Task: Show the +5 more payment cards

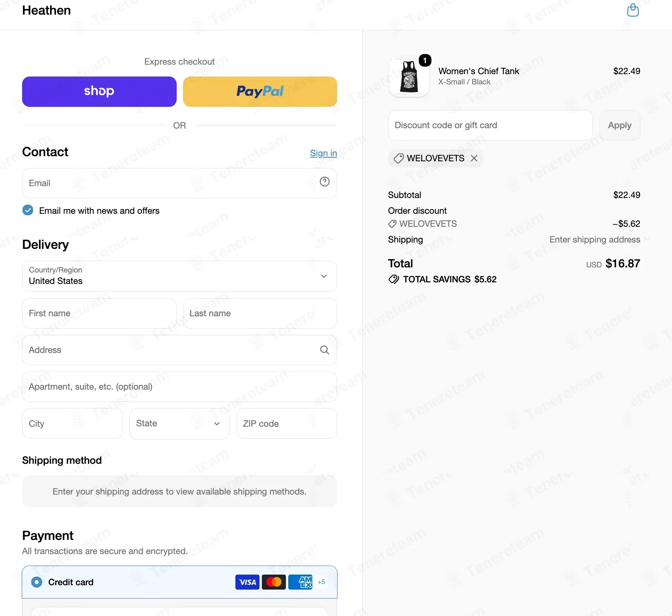Action: coord(321,582)
